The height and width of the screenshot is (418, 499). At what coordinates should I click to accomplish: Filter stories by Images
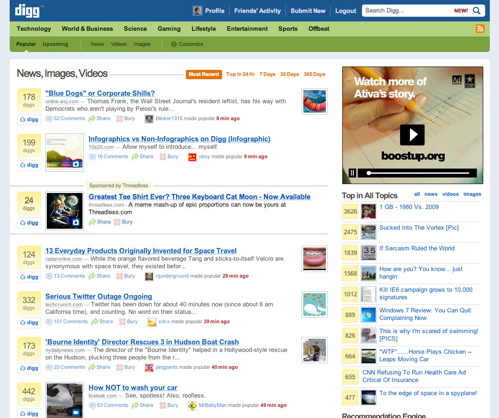142,44
